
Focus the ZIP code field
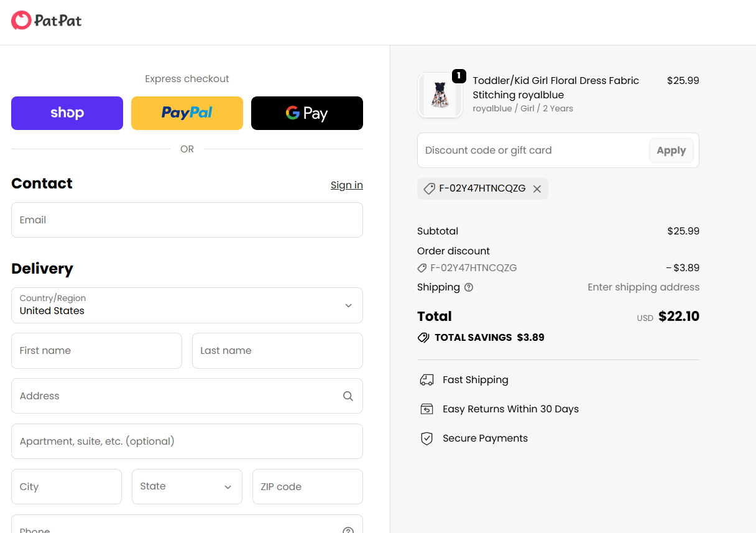point(308,486)
